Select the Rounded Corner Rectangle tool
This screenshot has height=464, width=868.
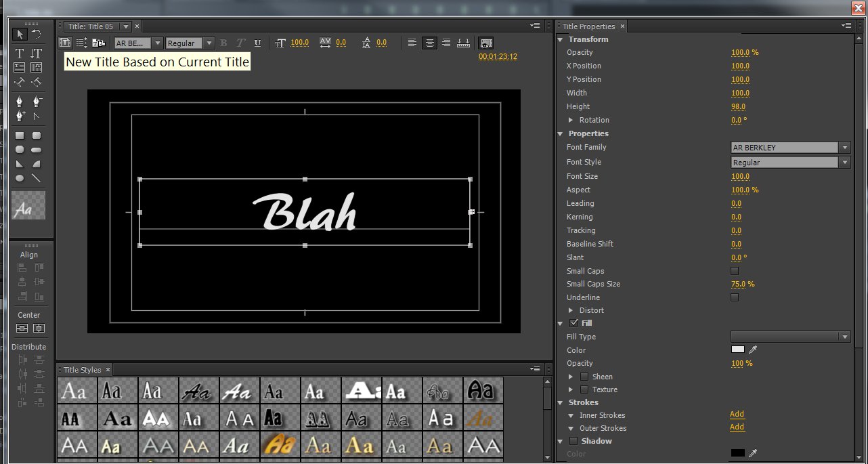(x=37, y=135)
